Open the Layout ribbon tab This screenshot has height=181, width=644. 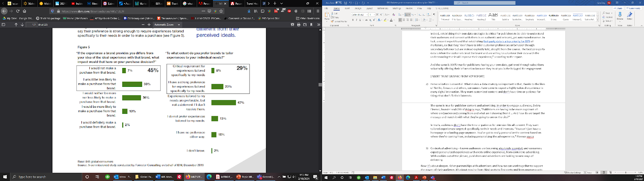(x=369, y=8)
